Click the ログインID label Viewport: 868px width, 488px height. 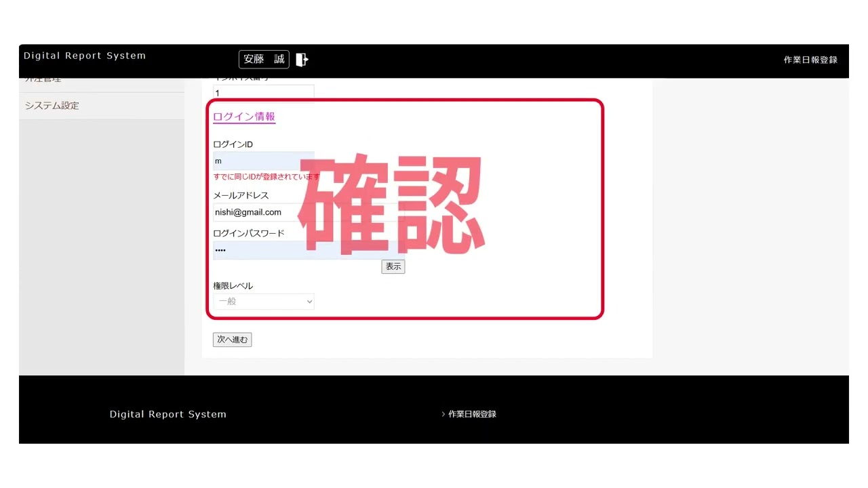[x=233, y=144]
